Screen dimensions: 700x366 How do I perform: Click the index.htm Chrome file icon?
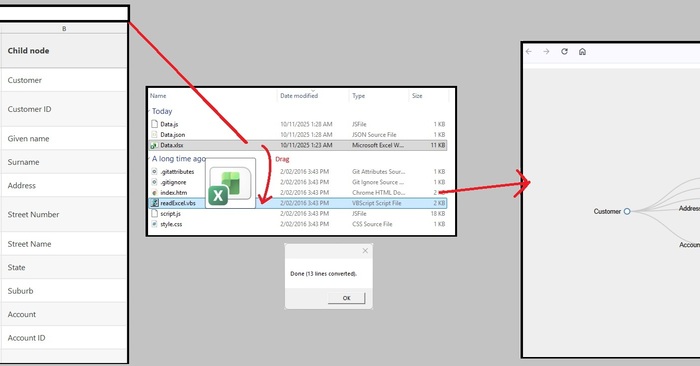click(154, 193)
